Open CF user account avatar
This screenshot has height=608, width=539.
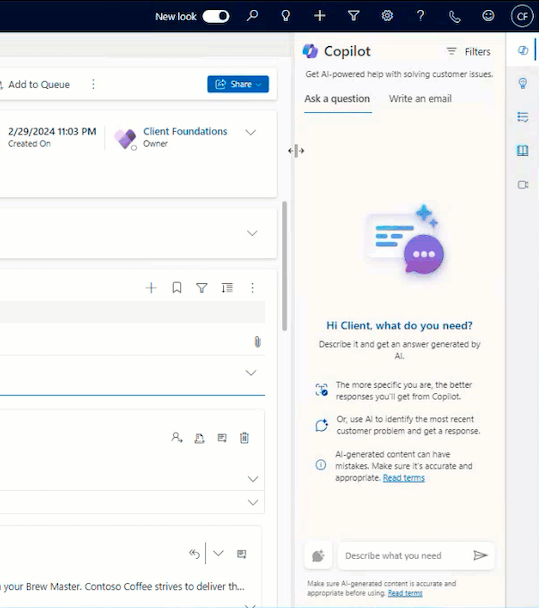coord(522,16)
